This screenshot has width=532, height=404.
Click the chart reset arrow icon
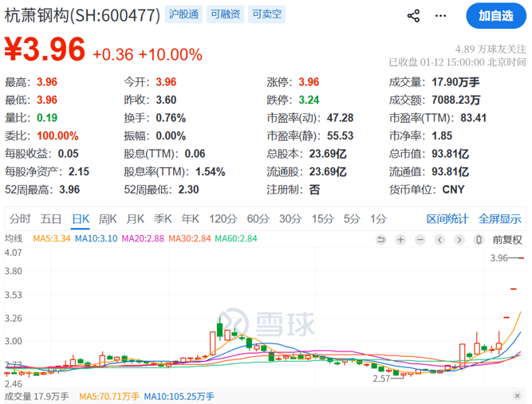coord(383,239)
